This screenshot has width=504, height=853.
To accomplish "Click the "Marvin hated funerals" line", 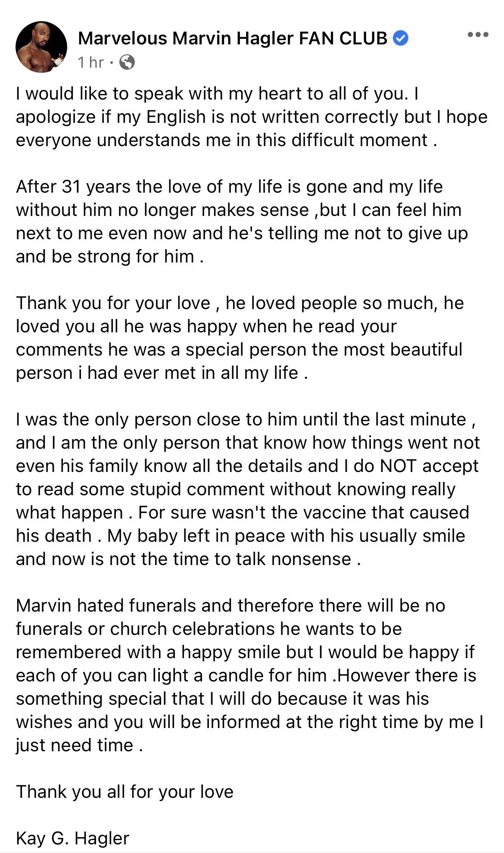I will 230,606.
